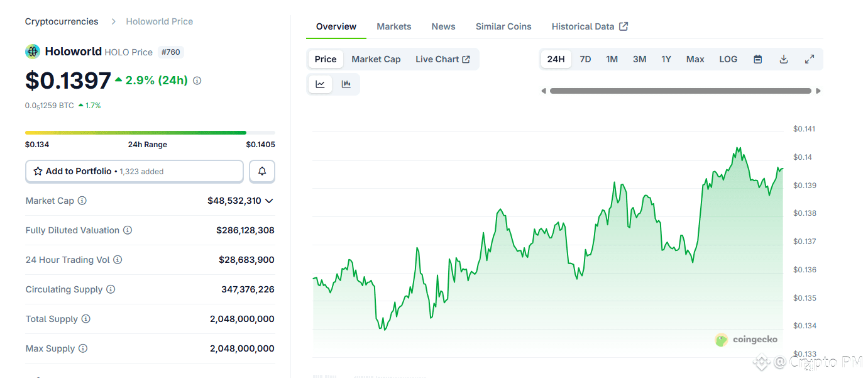Click the download chart data icon

(784, 59)
